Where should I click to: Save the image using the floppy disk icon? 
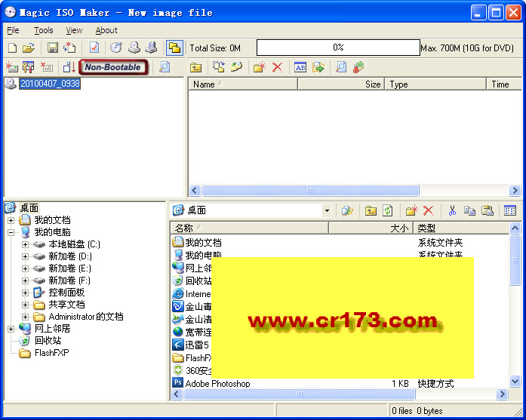coord(53,48)
